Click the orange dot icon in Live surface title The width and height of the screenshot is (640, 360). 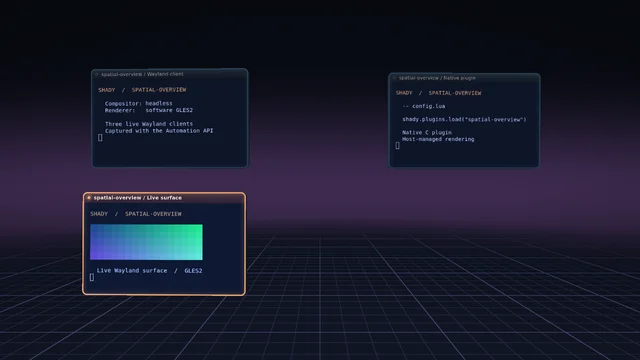89,198
